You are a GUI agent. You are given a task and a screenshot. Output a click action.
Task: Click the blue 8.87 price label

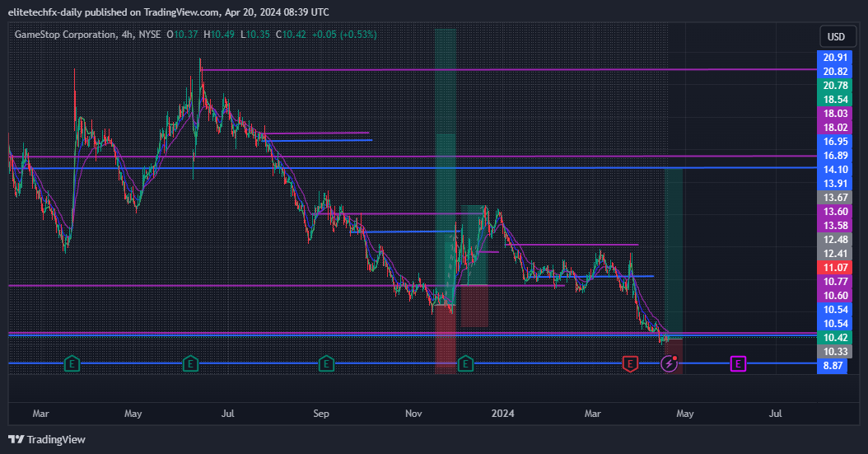(832, 366)
